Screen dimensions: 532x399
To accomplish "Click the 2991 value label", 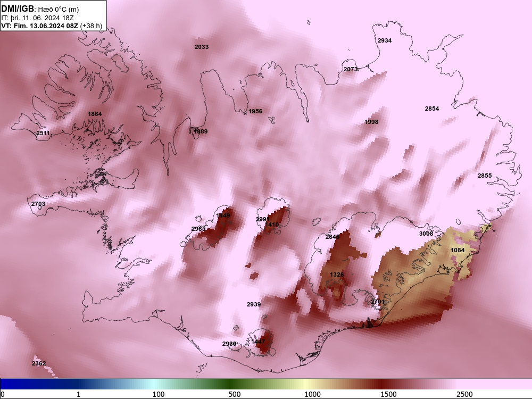I will pos(263,220).
